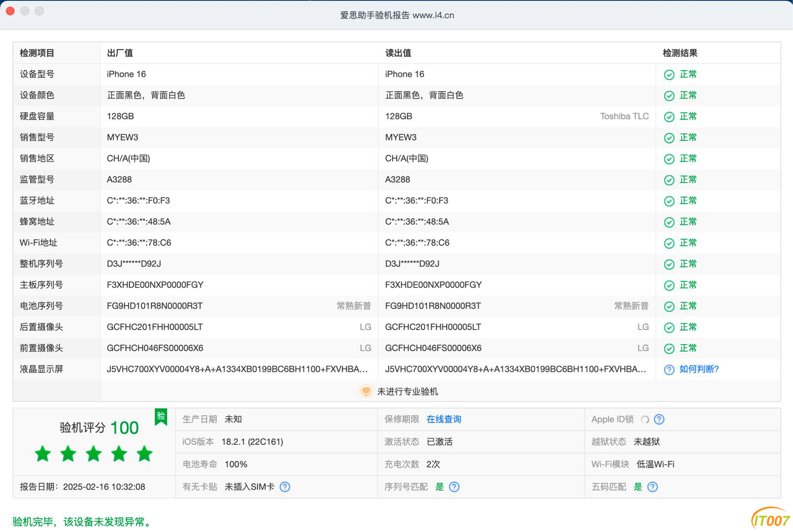Click iOS version 18.2.1 (22C161)
This screenshot has height=532, width=793.
tap(252, 441)
